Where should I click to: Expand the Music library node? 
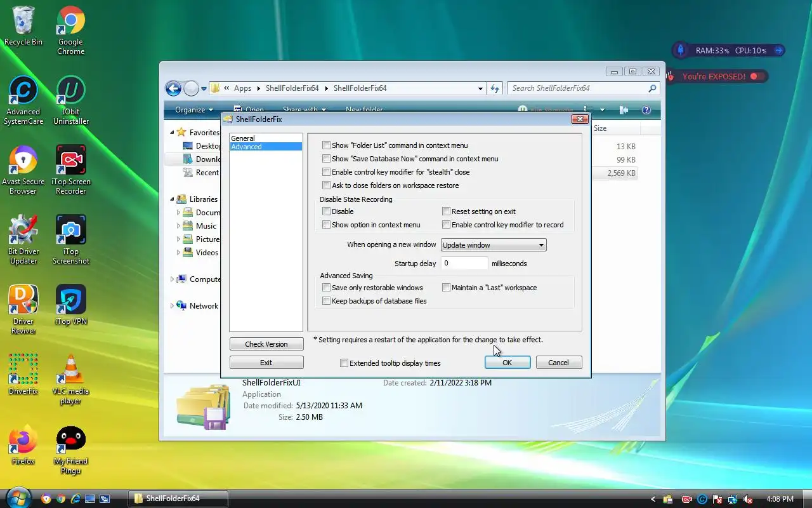(178, 226)
